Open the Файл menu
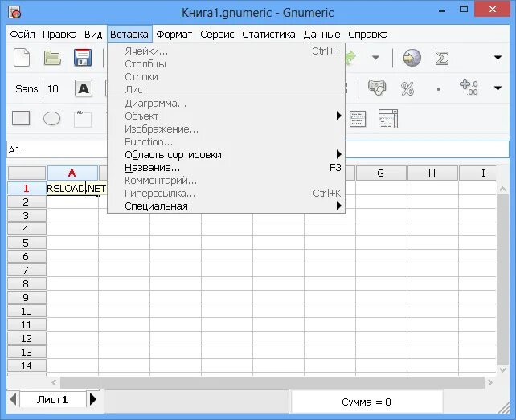The height and width of the screenshot is (420, 516). click(23, 35)
